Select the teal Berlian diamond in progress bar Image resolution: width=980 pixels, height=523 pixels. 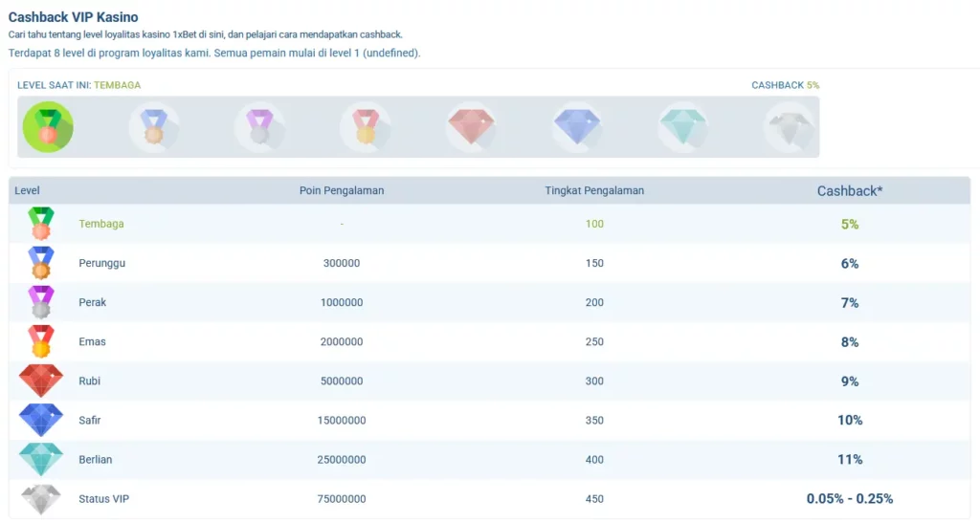click(x=683, y=127)
